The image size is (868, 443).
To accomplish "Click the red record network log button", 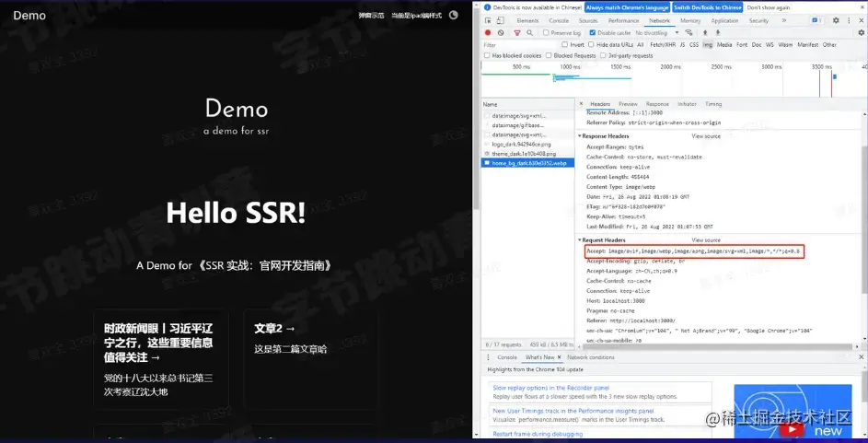I will (488, 32).
